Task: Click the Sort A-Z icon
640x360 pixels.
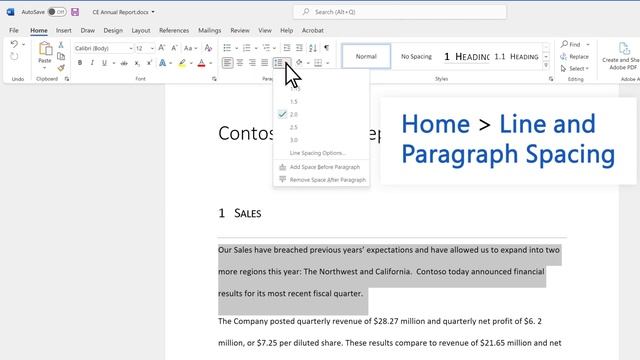Action: tap(313, 48)
